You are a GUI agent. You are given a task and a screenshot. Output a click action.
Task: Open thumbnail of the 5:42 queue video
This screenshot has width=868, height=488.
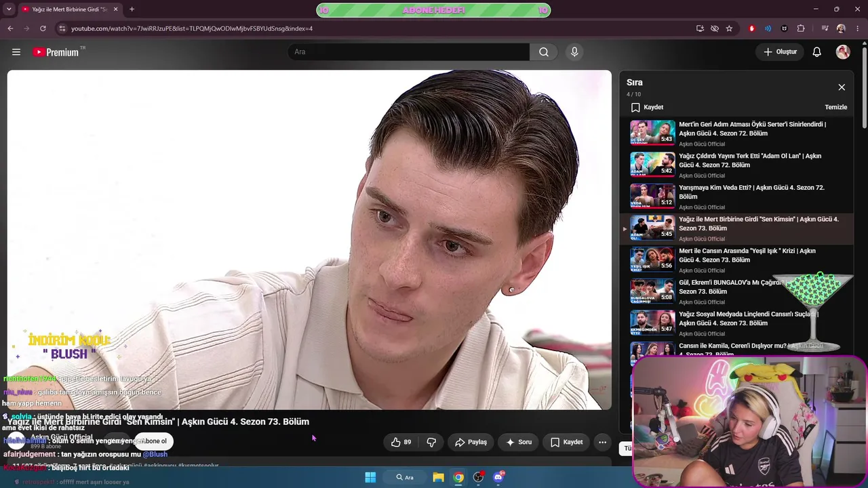(x=652, y=165)
